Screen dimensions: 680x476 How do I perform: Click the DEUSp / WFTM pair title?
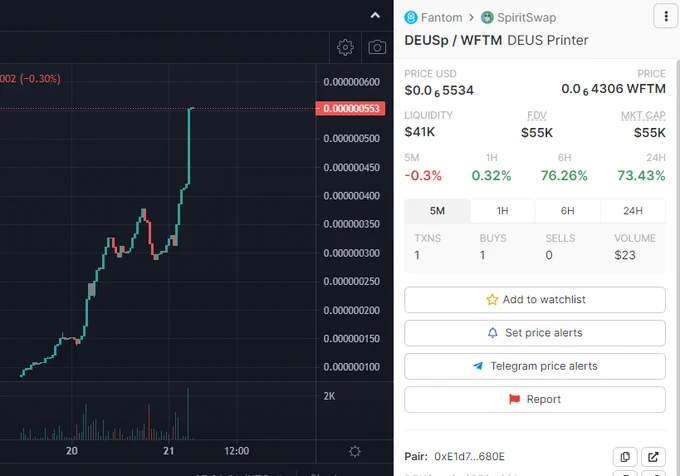(x=453, y=40)
